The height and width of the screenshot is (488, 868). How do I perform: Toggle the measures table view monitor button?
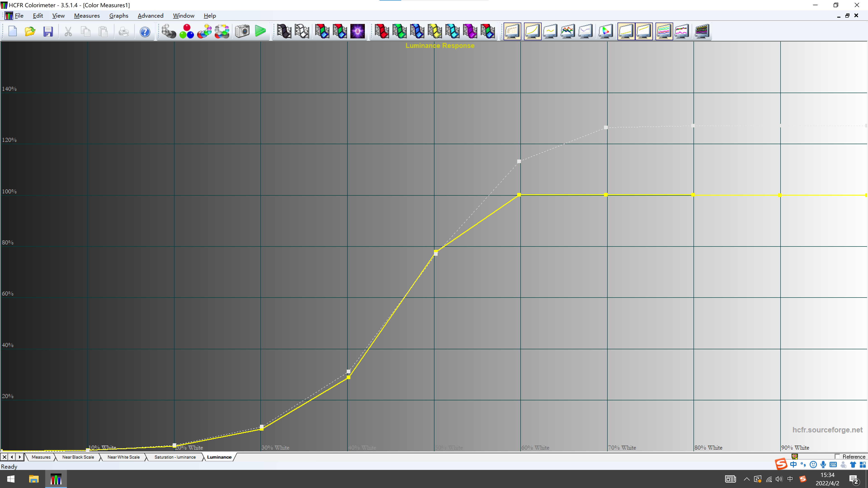pos(512,32)
